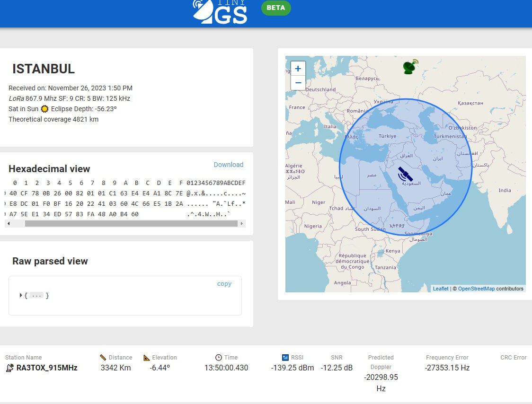
Task: Download the hexadecimal packet data
Action: (x=228, y=165)
